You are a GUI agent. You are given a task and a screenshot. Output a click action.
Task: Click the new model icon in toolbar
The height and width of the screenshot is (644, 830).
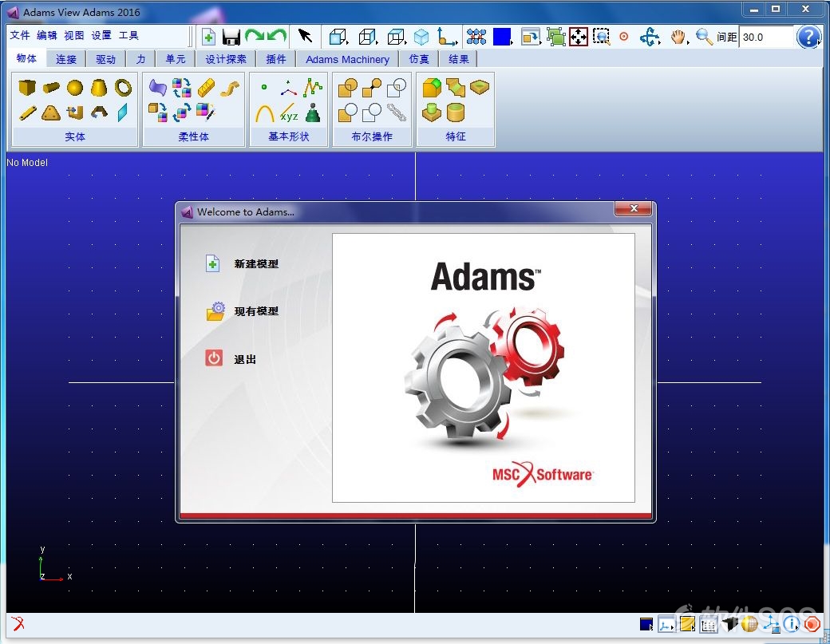(208, 37)
